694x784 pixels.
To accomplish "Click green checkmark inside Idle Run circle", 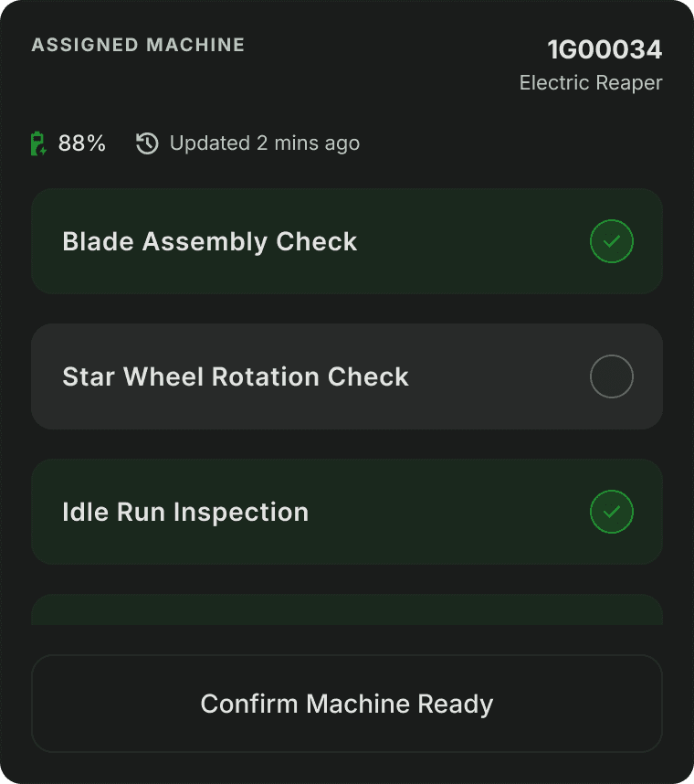I will click(x=612, y=512).
